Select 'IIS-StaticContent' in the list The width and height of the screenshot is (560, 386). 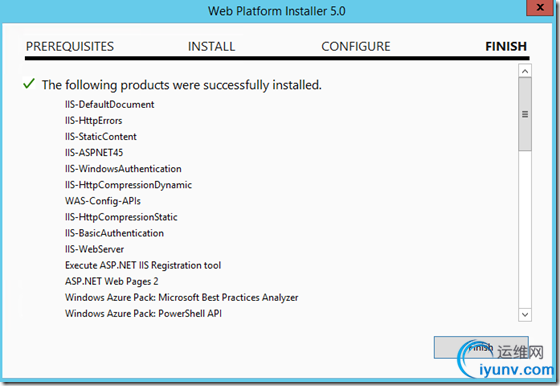tap(101, 136)
